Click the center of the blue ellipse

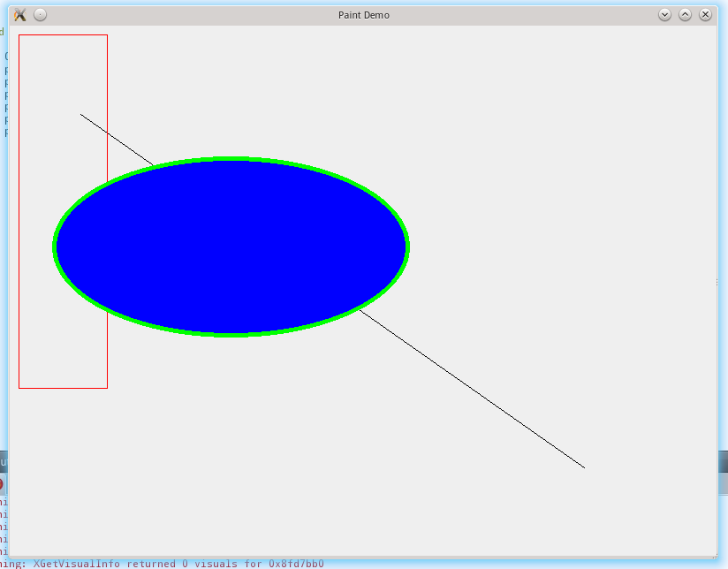[231, 247]
